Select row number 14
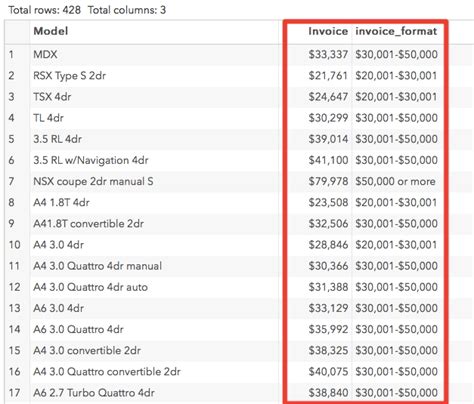The image size is (474, 404). (x=14, y=329)
